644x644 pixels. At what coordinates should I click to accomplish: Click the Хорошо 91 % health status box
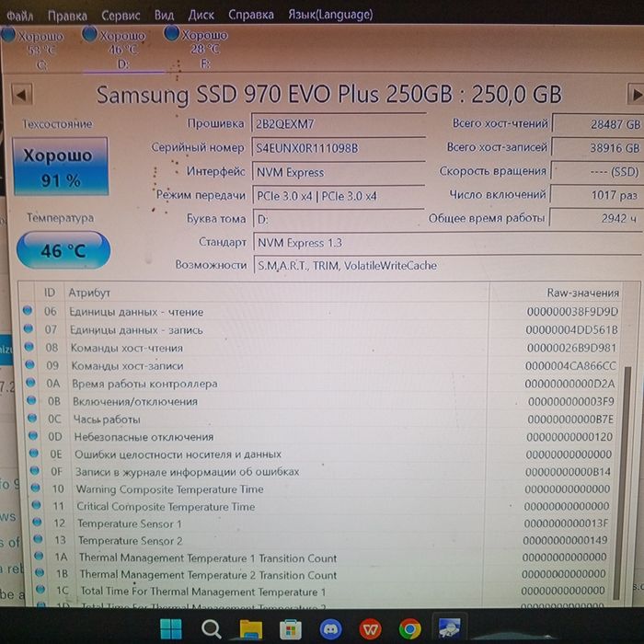click(61, 167)
